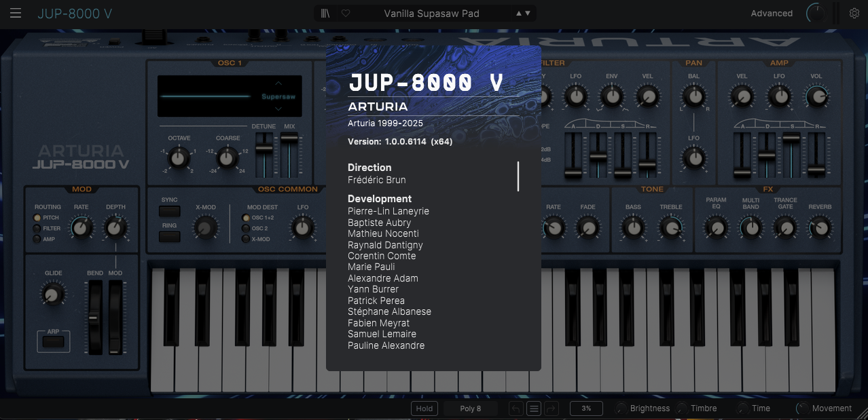Select OSC 1+2 as mod destination
Viewport: 868px width, 420px height.
pyautogui.click(x=246, y=218)
